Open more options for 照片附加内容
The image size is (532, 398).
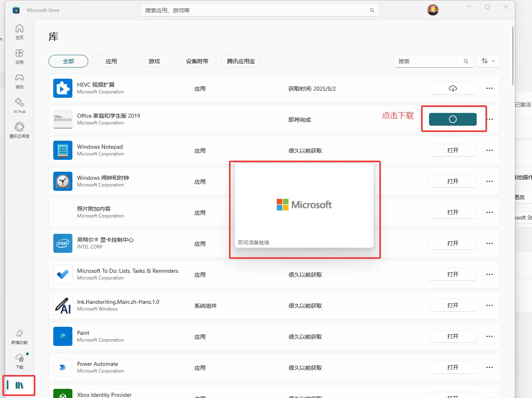489,212
